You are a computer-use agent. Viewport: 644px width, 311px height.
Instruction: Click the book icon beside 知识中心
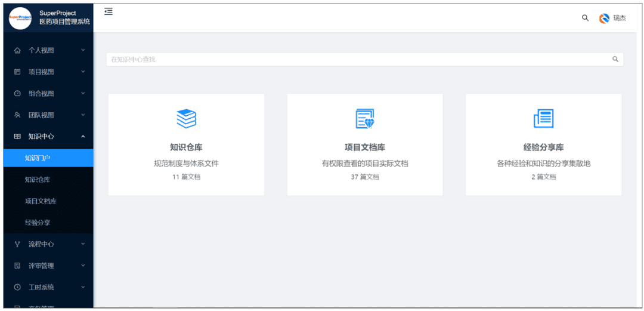click(x=17, y=137)
